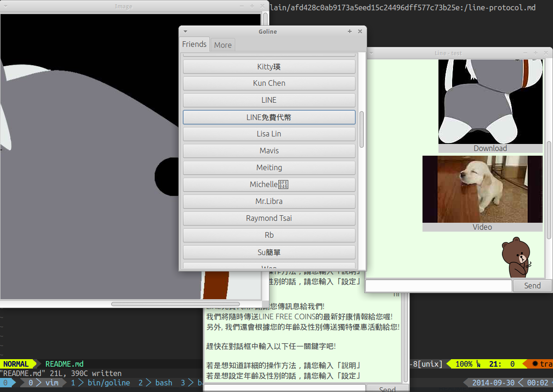Open the Image window menu arrow
The image size is (553, 392).
pyautogui.click(x=5, y=7)
